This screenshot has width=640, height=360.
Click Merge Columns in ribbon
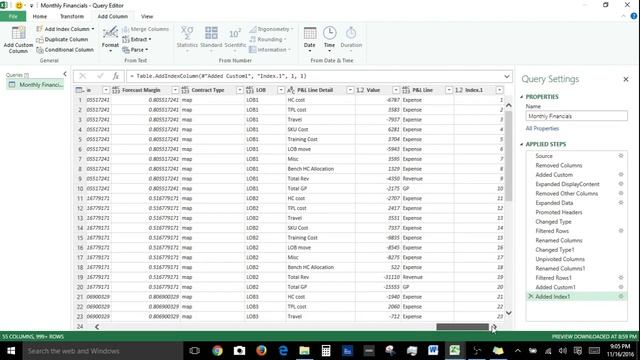145,29
